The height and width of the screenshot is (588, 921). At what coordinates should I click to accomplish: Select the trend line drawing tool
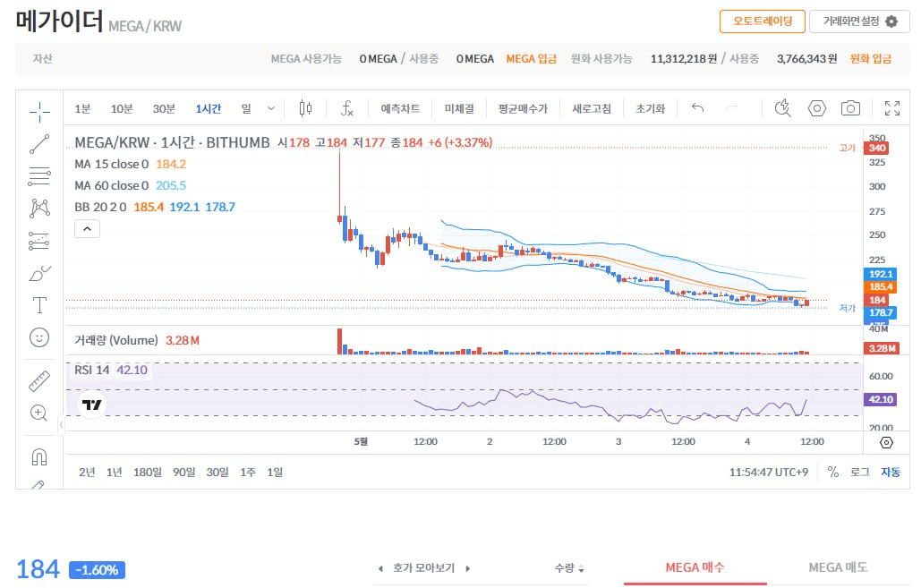click(x=39, y=144)
